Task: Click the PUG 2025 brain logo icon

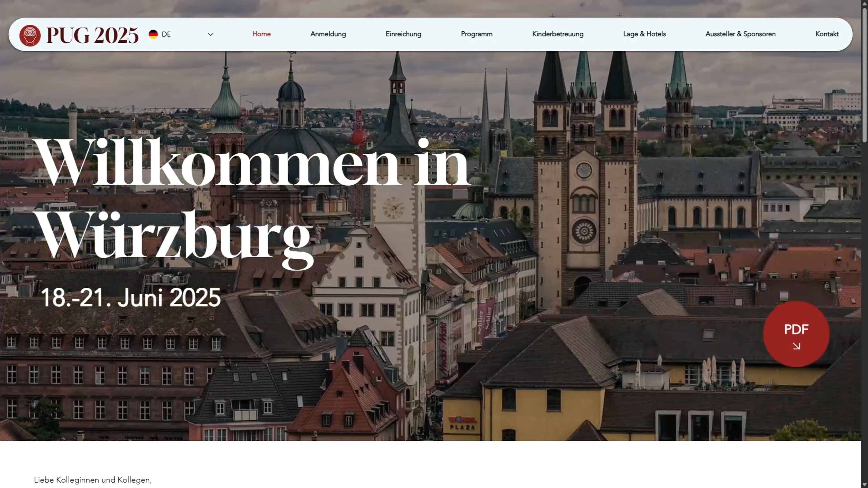Action: coord(30,35)
